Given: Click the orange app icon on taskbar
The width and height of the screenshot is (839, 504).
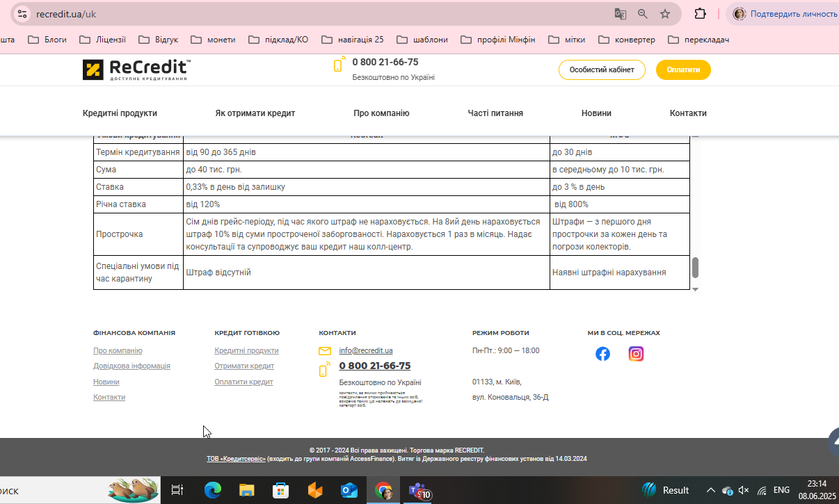Looking at the screenshot, I should click(x=315, y=490).
